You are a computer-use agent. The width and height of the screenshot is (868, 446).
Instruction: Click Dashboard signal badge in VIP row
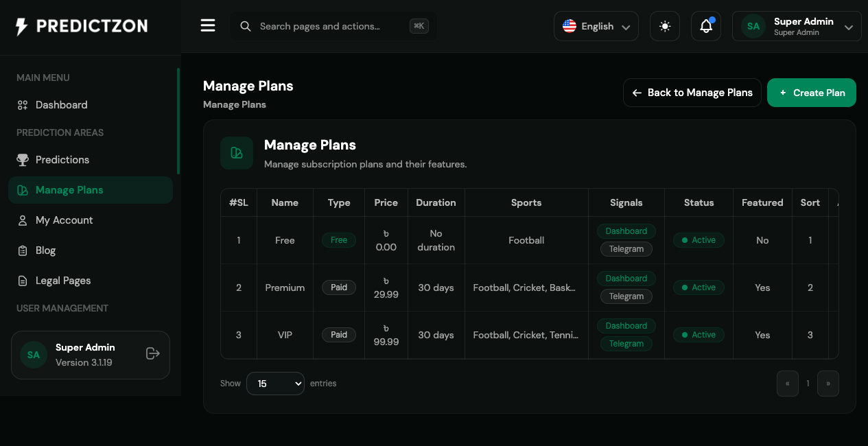point(626,326)
